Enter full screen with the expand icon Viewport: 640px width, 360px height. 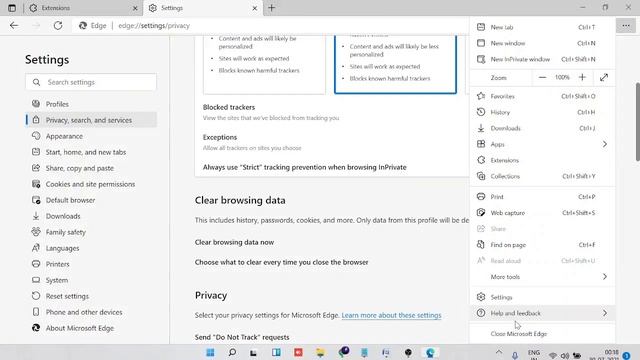tap(604, 77)
